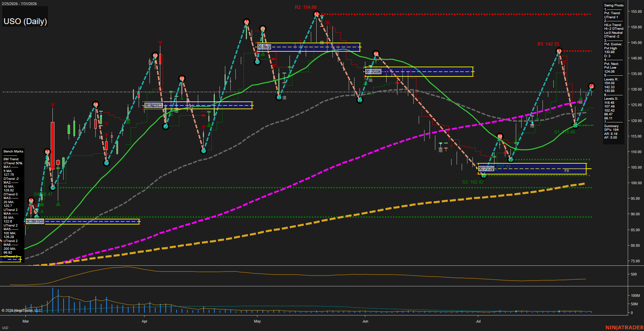
Task: Select the M:June monthly range label
Action: click(373, 71)
